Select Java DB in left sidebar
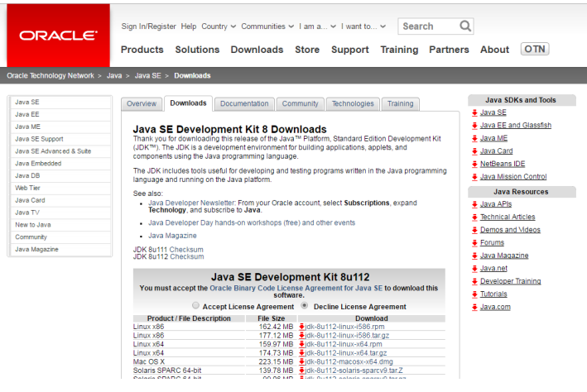The width and height of the screenshot is (587, 392). click(61, 176)
